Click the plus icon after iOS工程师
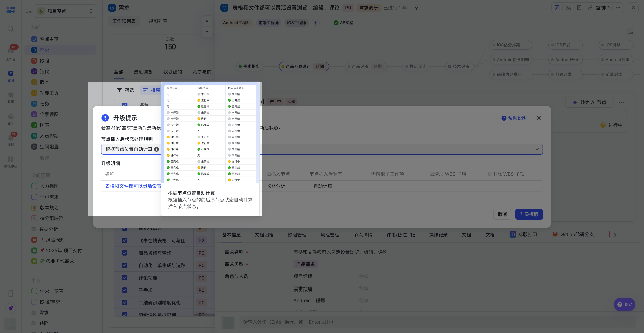 (315, 23)
